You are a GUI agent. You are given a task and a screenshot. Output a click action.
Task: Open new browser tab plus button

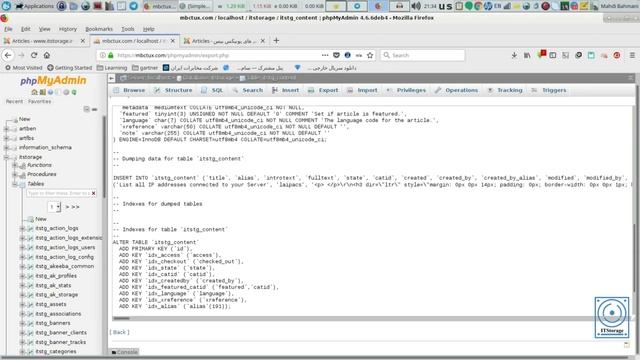coord(276,40)
